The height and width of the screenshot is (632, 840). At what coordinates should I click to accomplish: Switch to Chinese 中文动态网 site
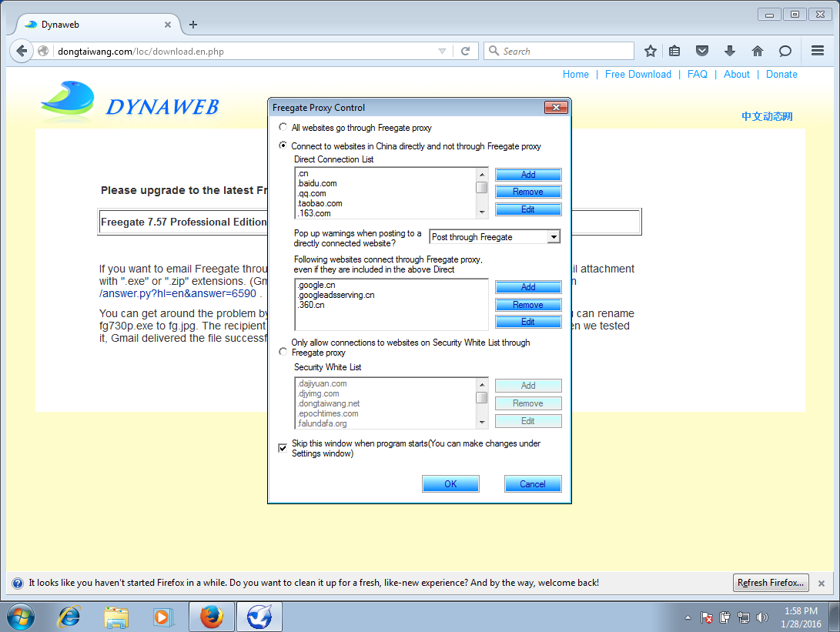pyautogui.click(x=767, y=117)
